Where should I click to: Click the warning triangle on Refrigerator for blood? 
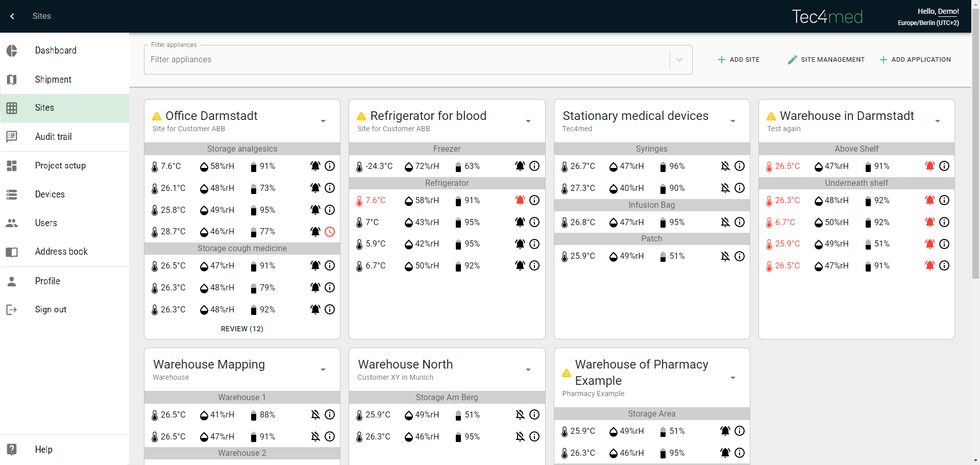361,116
